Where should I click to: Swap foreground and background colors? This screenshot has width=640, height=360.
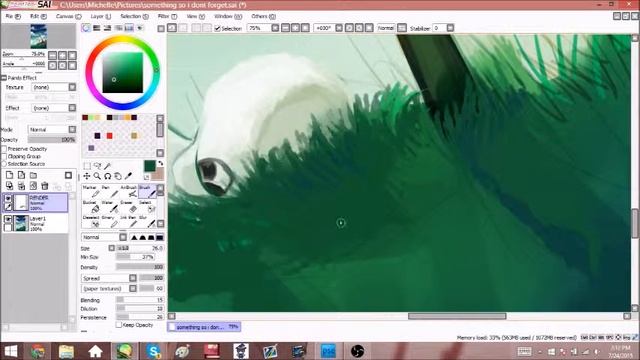click(x=160, y=163)
